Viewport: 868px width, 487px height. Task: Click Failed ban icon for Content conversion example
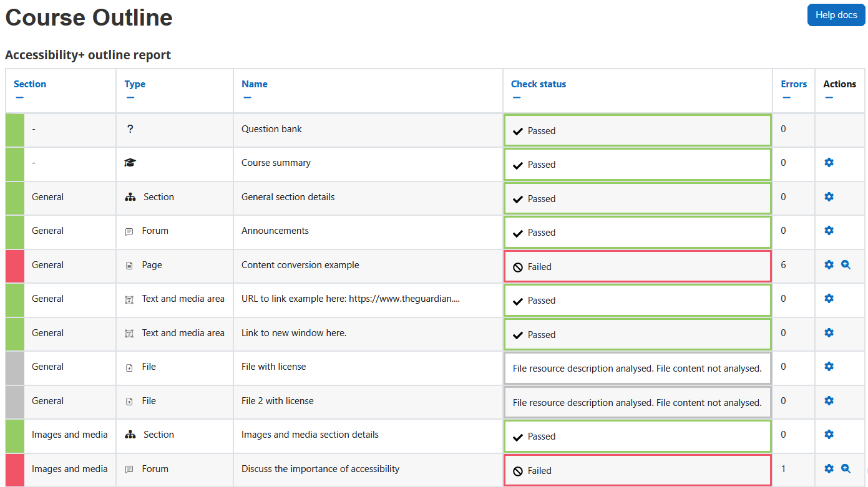518,267
